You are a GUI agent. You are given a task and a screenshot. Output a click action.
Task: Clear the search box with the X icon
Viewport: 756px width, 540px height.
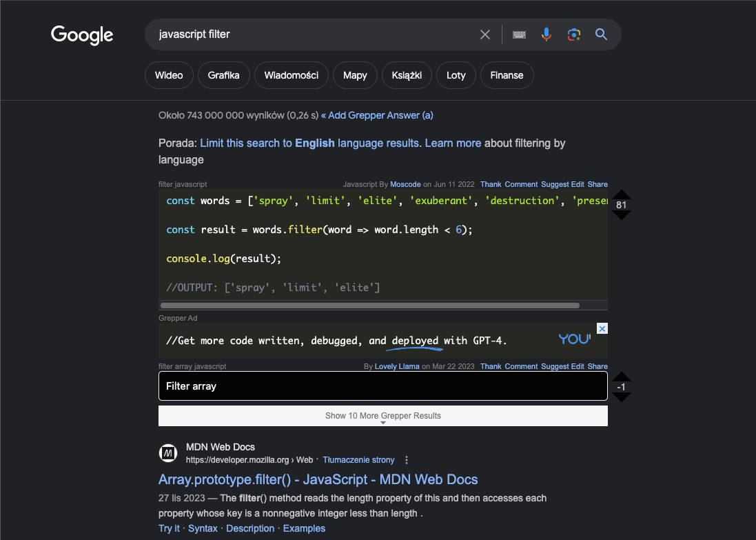coord(485,34)
